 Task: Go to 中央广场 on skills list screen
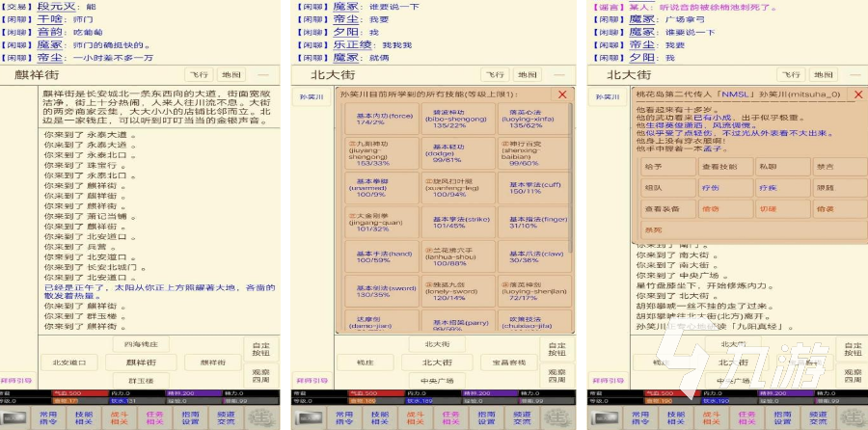(x=437, y=381)
